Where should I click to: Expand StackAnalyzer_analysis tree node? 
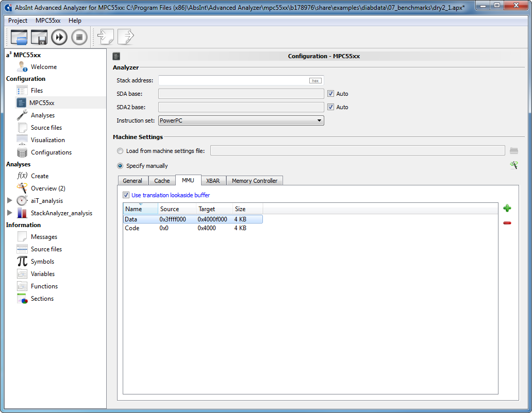coord(9,213)
